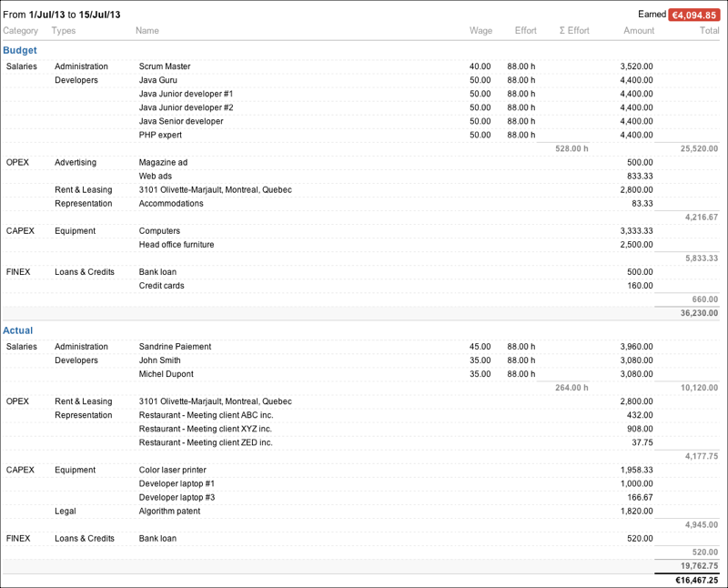Click the Budget section heading
The image size is (728, 588).
point(20,50)
